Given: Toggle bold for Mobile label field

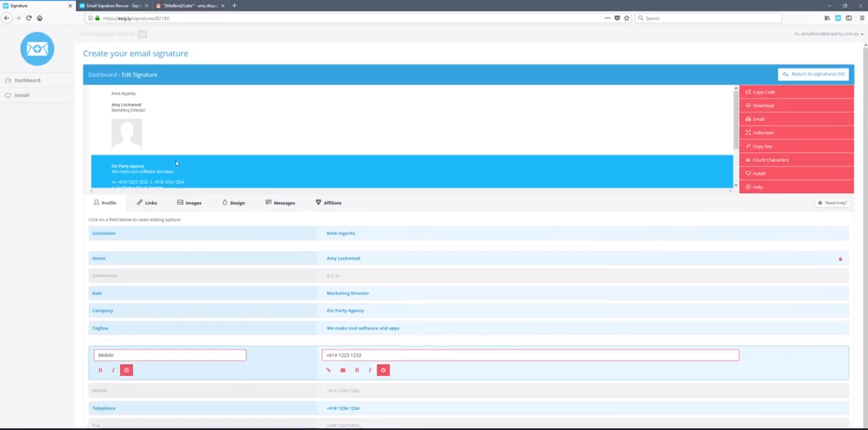Looking at the screenshot, I should 100,370.
